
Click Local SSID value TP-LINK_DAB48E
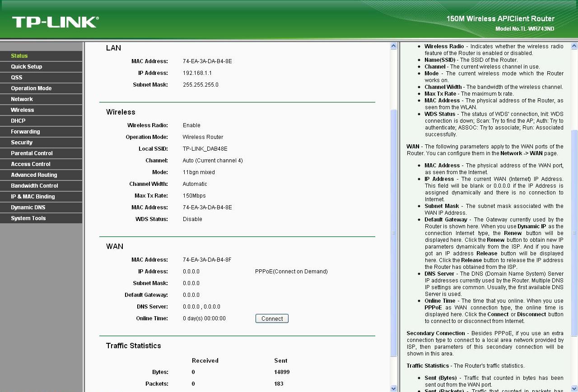[x=205, y=149]
